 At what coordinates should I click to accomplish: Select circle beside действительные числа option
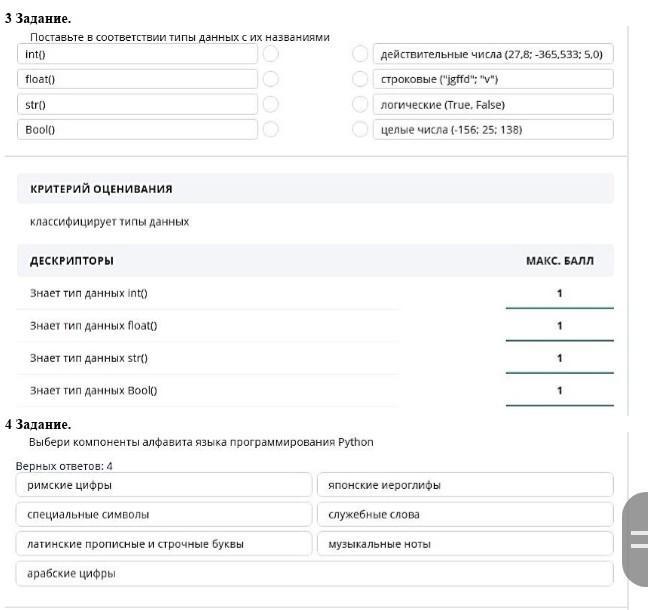[x=360, y=54]
